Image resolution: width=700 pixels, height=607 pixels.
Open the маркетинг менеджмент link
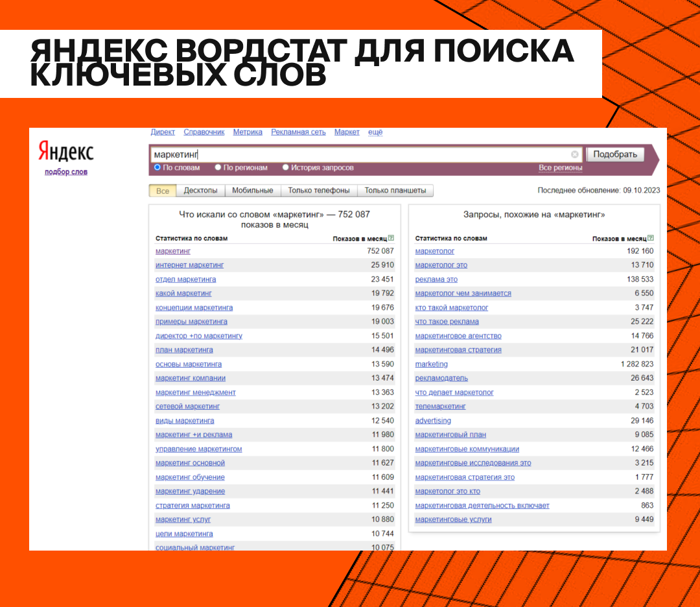[x=196, y=392]
